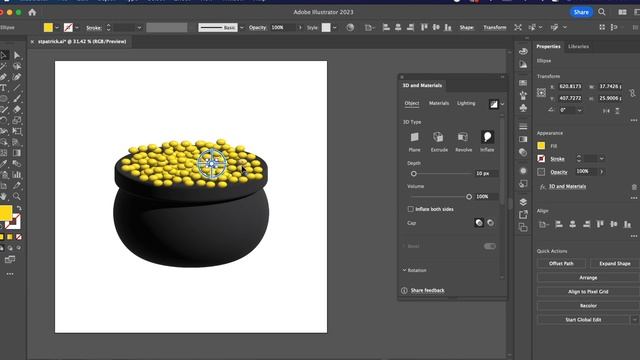Toggle Inflate both sides checkbox
The height and width of the screenshot is (360, 640).
411,209
